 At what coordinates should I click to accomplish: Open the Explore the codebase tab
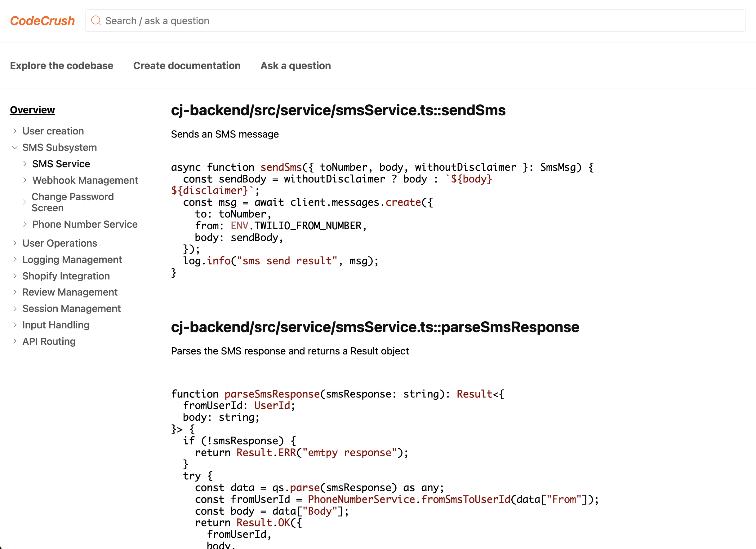click(x=62, y=66)
